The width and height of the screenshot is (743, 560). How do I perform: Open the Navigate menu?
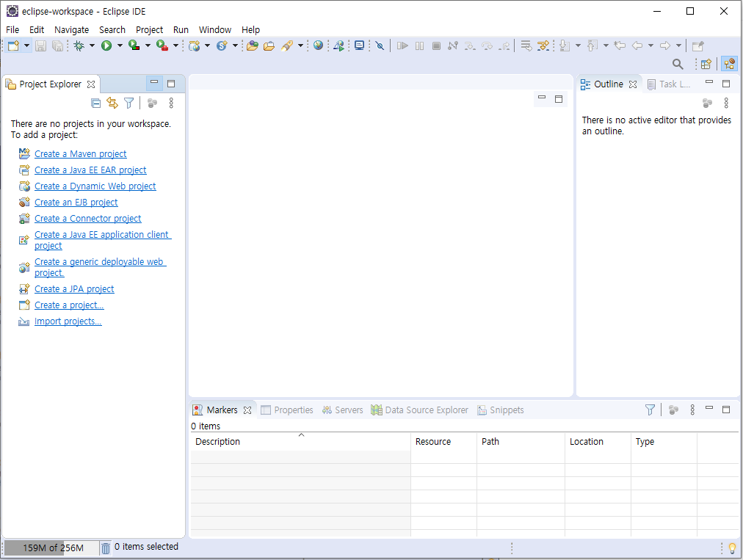click(71, 30)
